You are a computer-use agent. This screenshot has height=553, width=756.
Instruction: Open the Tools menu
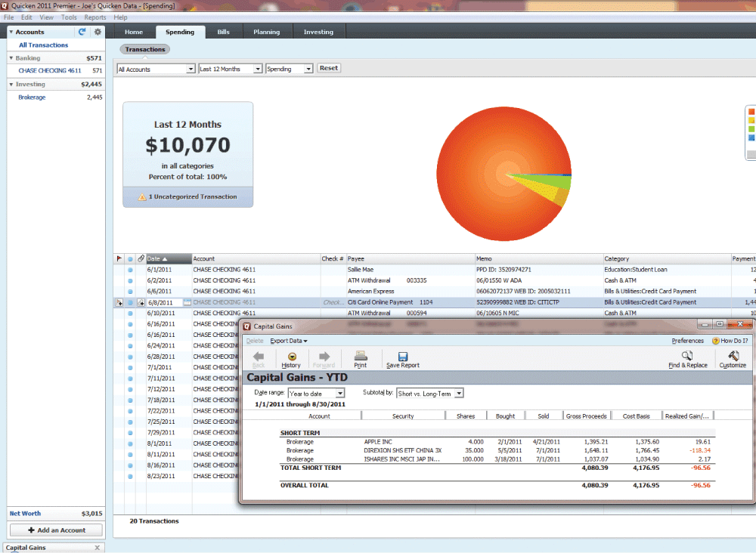[69, 17]
